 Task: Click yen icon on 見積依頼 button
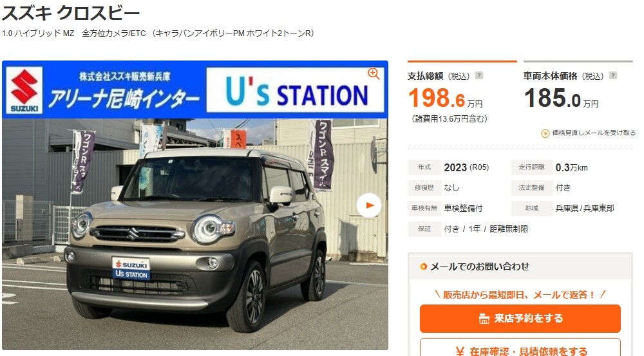(x=460, y=351)
